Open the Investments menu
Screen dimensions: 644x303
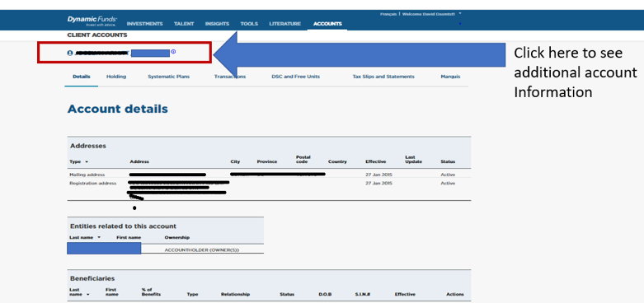pos(144,24)
